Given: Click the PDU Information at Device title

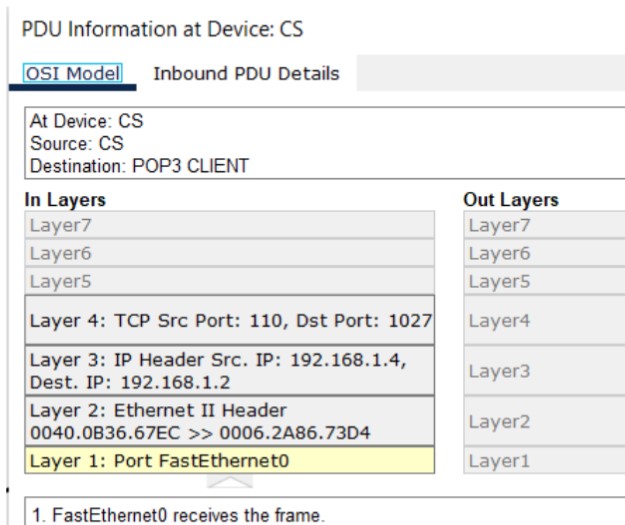Looking at the screenshot, I should [162, 29].
